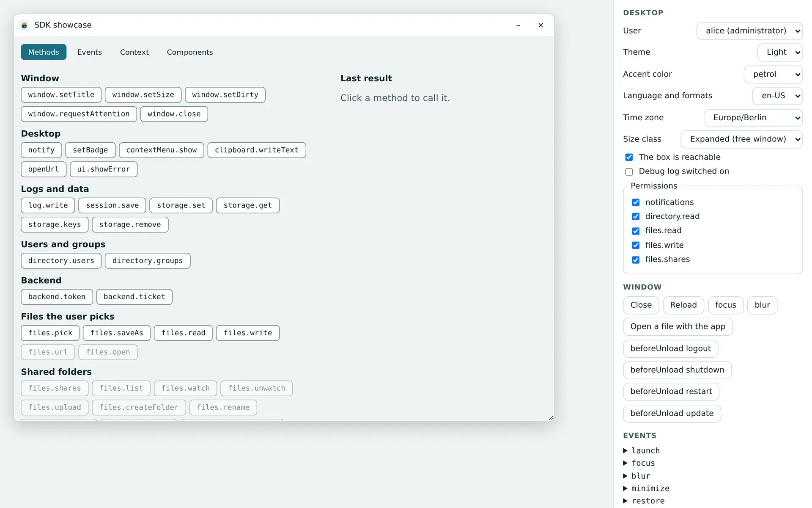The image size is (812, 508).
Task: Switch to the Components tab
Action: point(190,52)
